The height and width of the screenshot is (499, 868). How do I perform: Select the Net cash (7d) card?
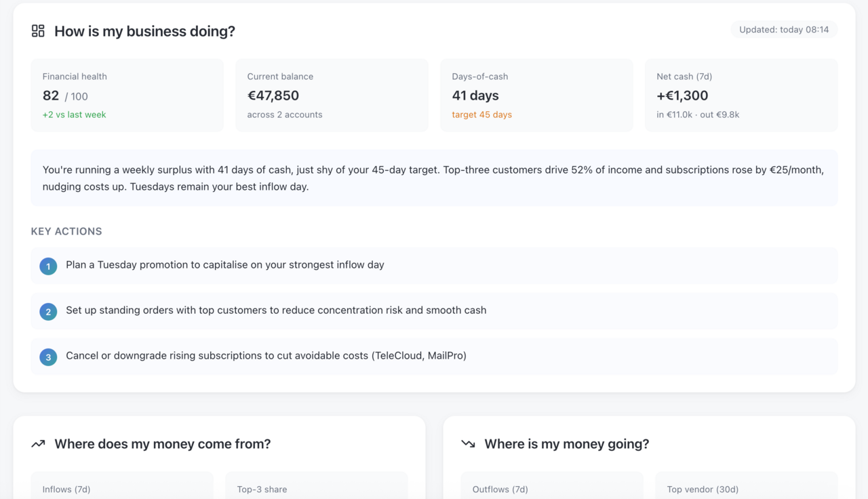click(x=741, y=95)
